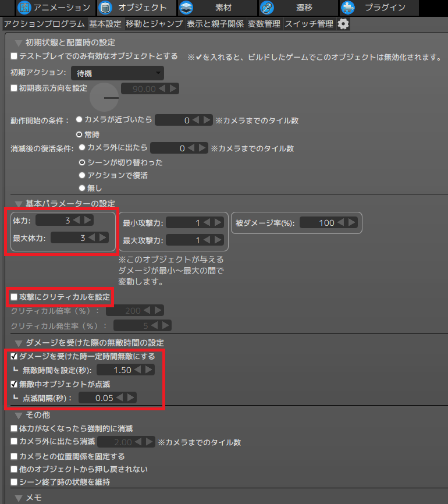This screenshot has width=448, height=504.
Task: Decrease カメラ外に出たら tile count arrow
Action: point(191,148)
